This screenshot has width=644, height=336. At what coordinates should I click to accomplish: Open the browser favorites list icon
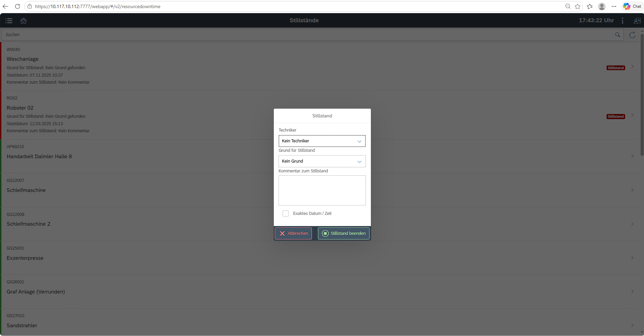pos(590,6)
